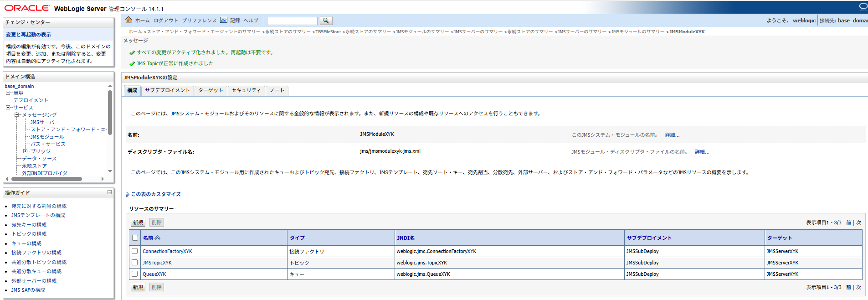Open the ConnectionFactoryXYK resource link

click(167, 251)
